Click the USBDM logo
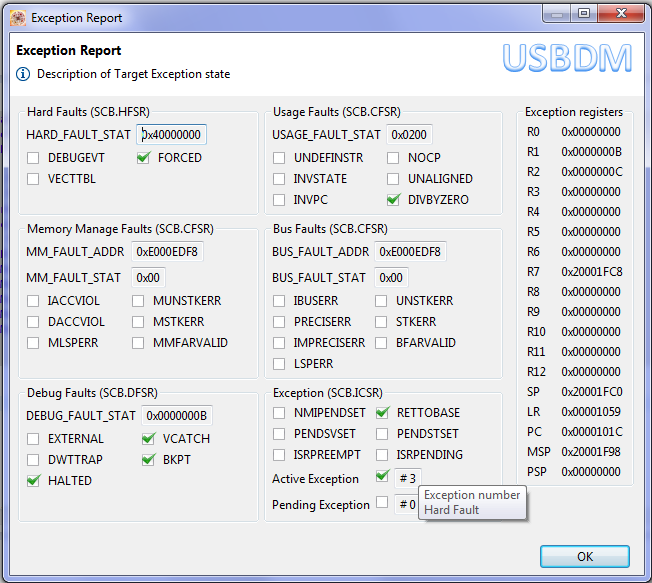This screenshot has height=583, width=652. [x=567, y=58]
